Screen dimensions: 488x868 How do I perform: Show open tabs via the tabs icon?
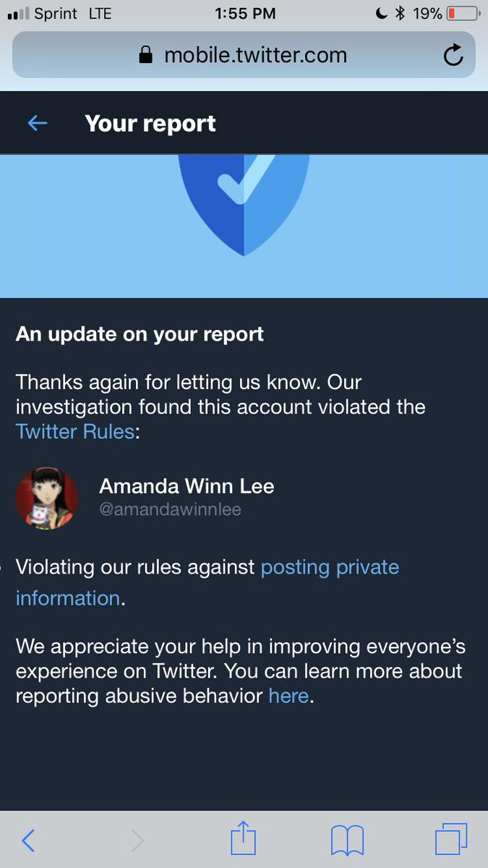pos(451,840)
